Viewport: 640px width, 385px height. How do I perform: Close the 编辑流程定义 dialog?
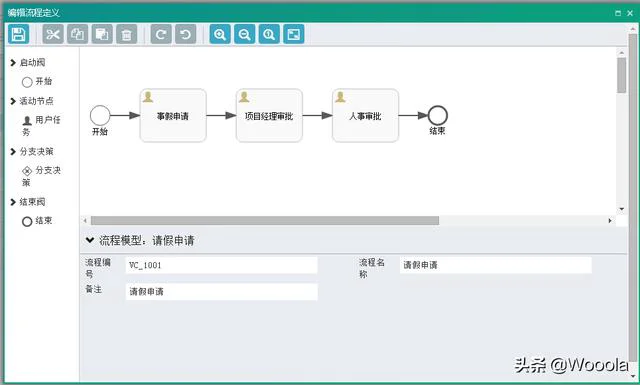click(x=630, y=13)
